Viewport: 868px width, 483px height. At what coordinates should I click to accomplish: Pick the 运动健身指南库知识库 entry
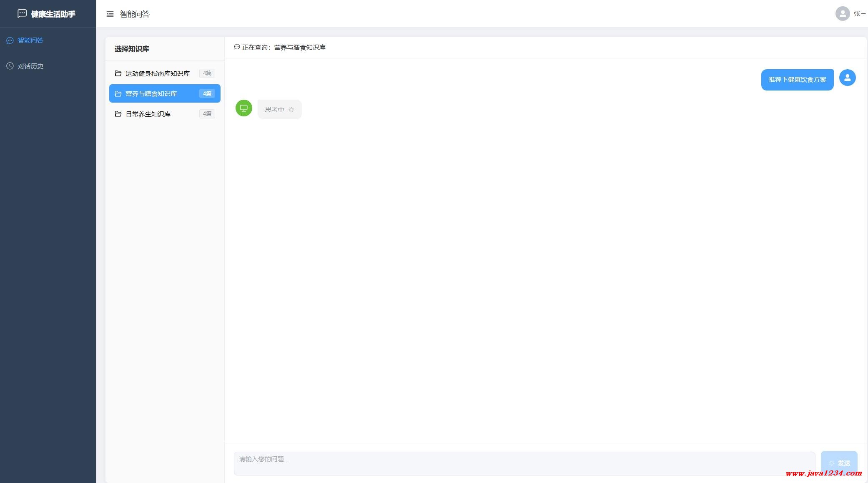(158, 73)
